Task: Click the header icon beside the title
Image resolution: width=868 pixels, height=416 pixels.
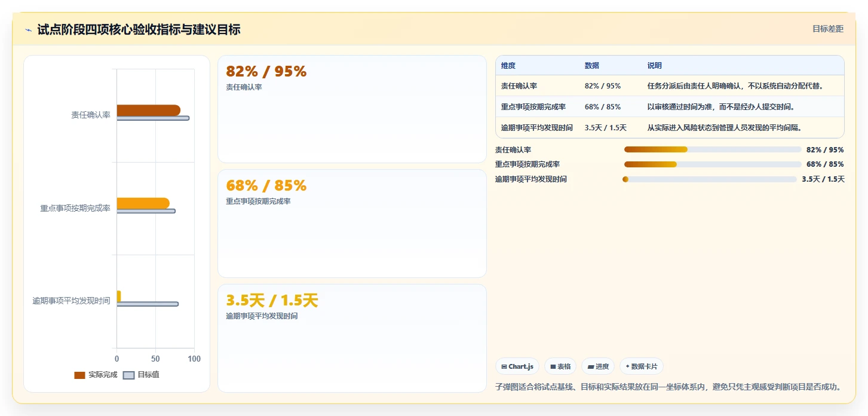Action: pos(28,30)
